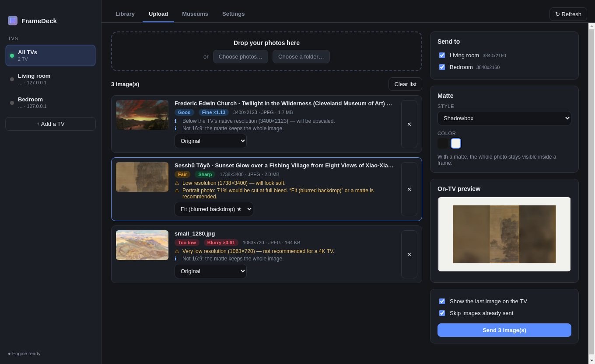Click the Engine ready status text

point(24,354)
